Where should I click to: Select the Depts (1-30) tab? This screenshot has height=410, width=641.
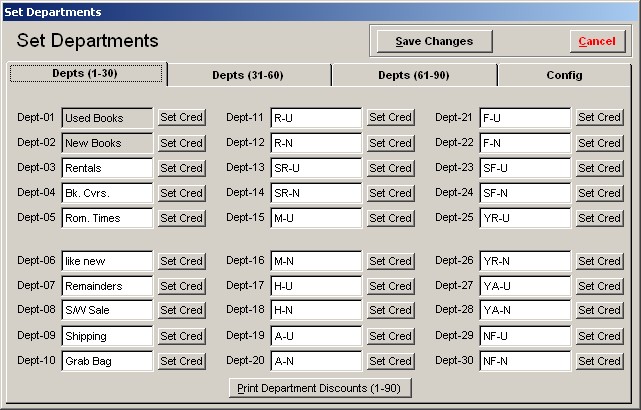tap(85, 74)
